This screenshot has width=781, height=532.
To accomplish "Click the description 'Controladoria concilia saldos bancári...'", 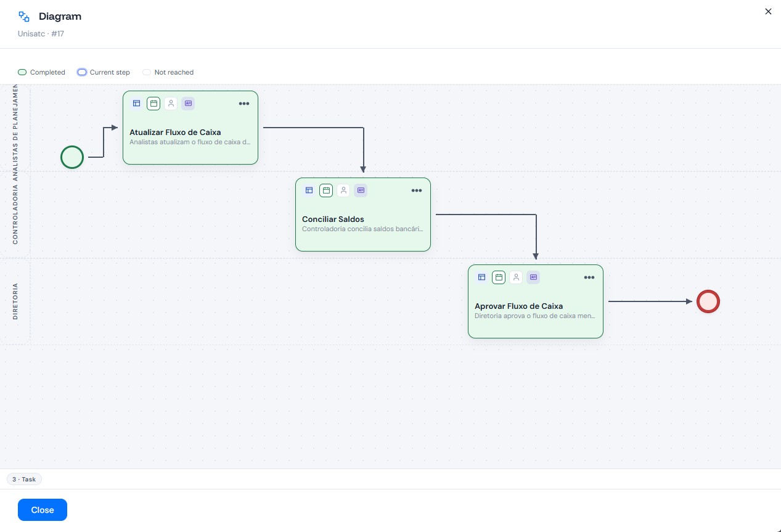I will click(362, 229).
